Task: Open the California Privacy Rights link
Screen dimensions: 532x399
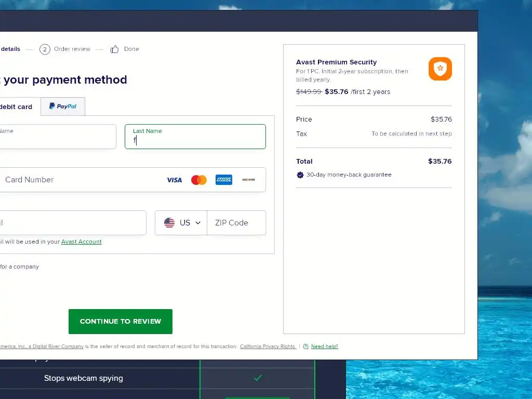Action: coord(268,347)
